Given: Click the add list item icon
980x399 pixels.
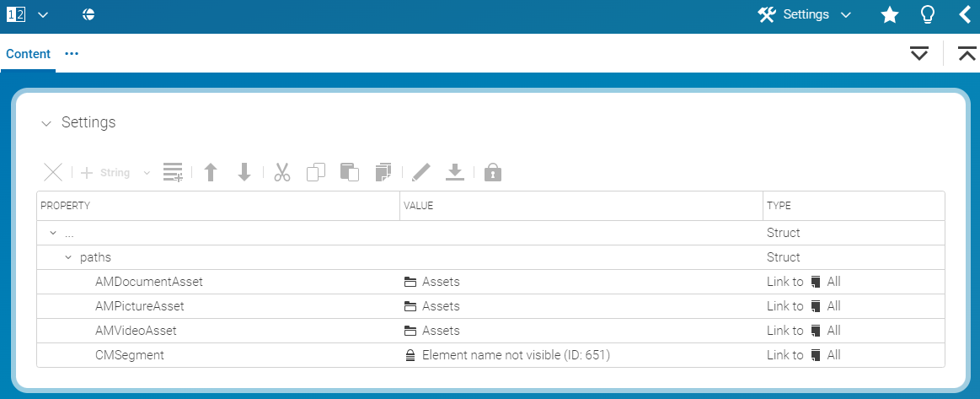Looking at the screenshot, I should (173, 173).
